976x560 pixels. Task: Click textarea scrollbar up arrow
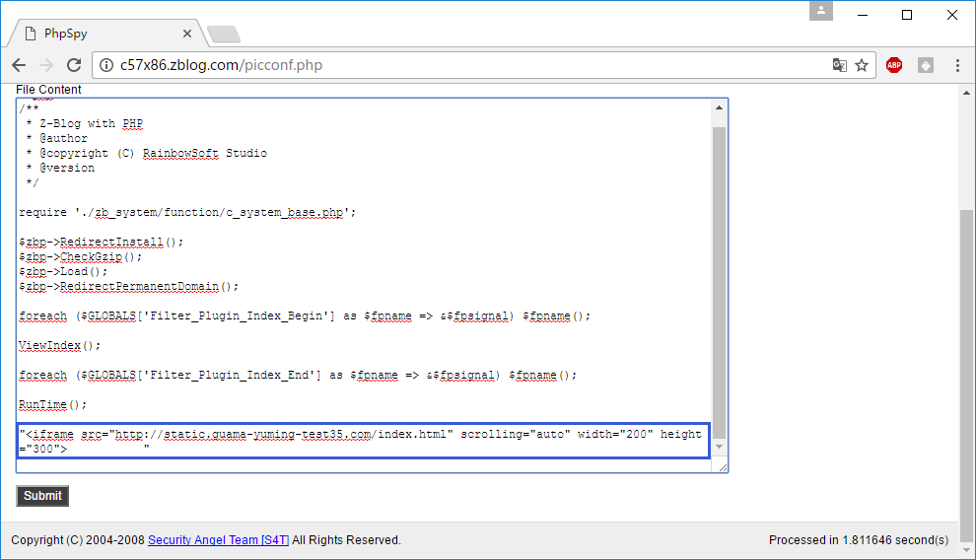coord(719,107)
